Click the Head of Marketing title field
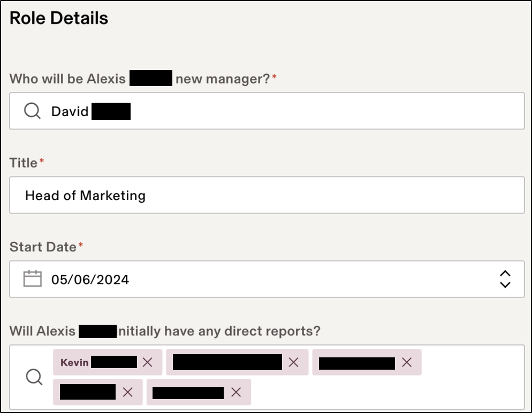 267,195
